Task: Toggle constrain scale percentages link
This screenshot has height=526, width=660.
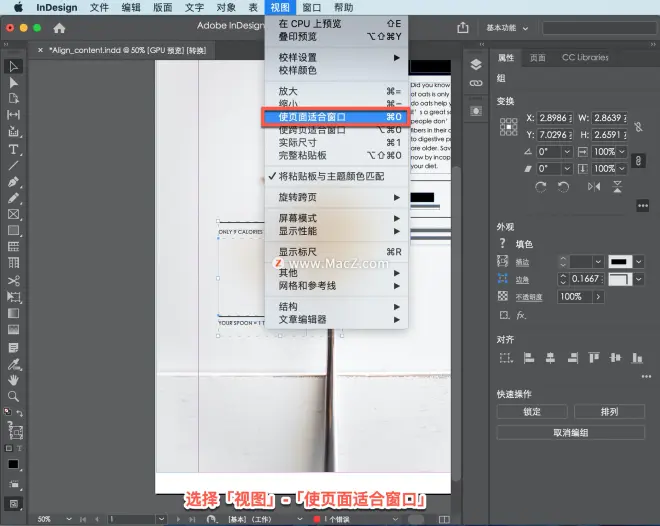Action: [639, 161]
